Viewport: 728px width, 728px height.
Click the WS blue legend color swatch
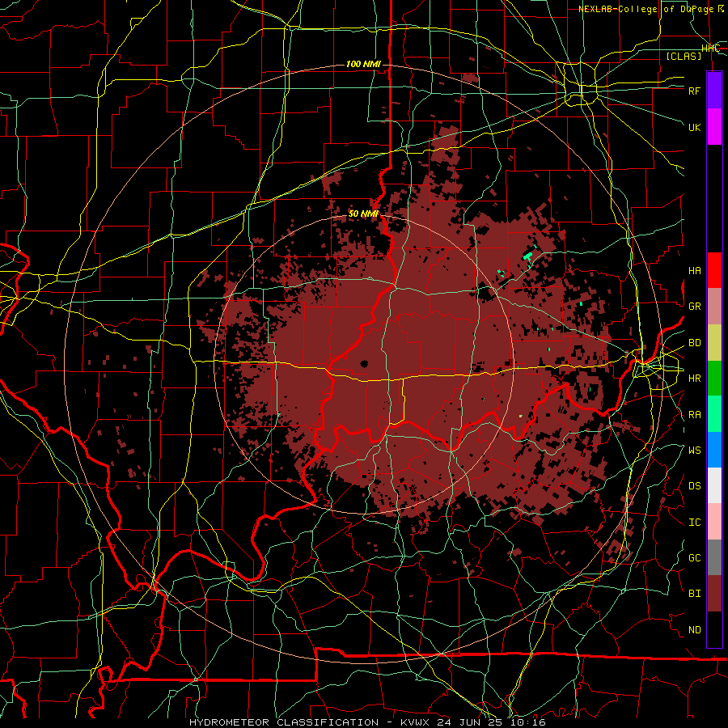click(x=714, y=450)
